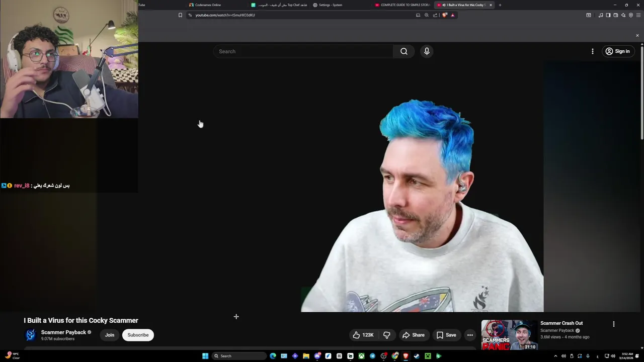Open Brave Leo AI sparkle icon

(623, 15)
